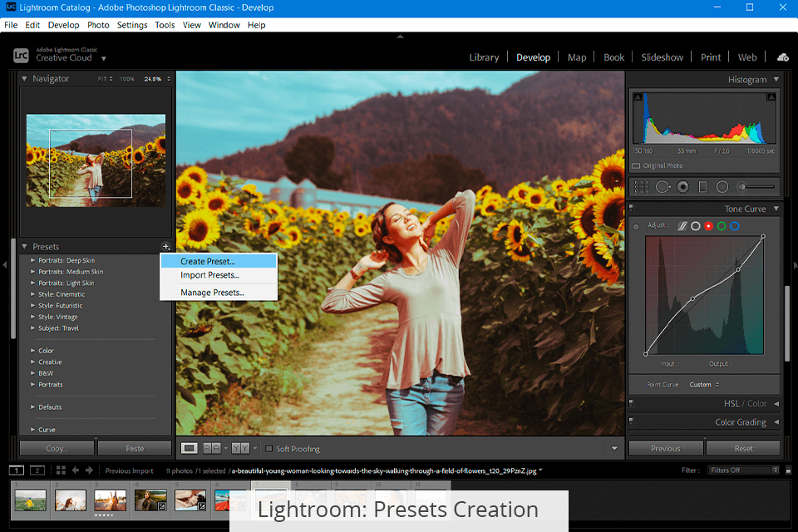Toggle the Tone Curve panel switch
The height and width of the screenshot is (532, 798).
631,209
